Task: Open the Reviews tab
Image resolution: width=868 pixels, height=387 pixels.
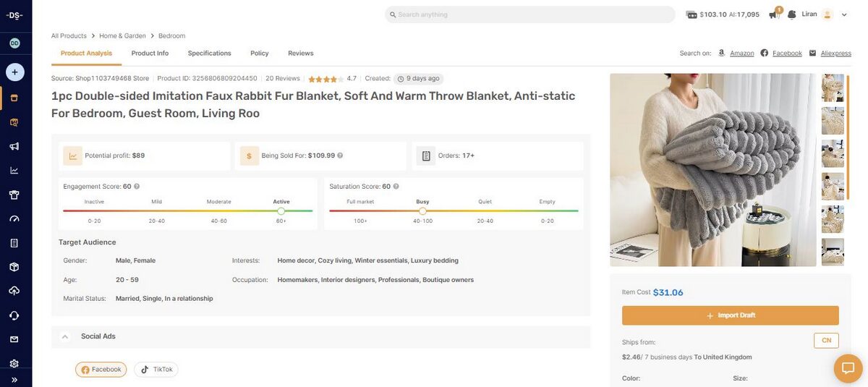Action: click(x=301, y=54)
